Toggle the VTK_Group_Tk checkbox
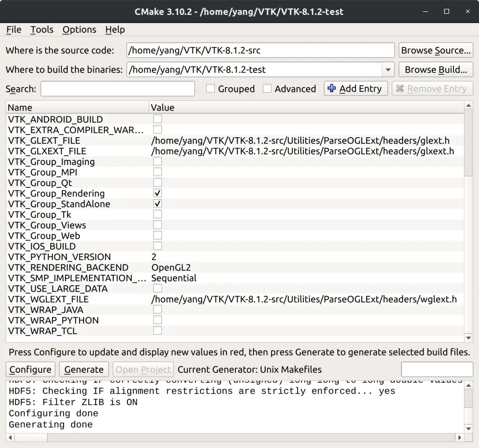This screenshot has height=448, width=479. tap(157, 214)
